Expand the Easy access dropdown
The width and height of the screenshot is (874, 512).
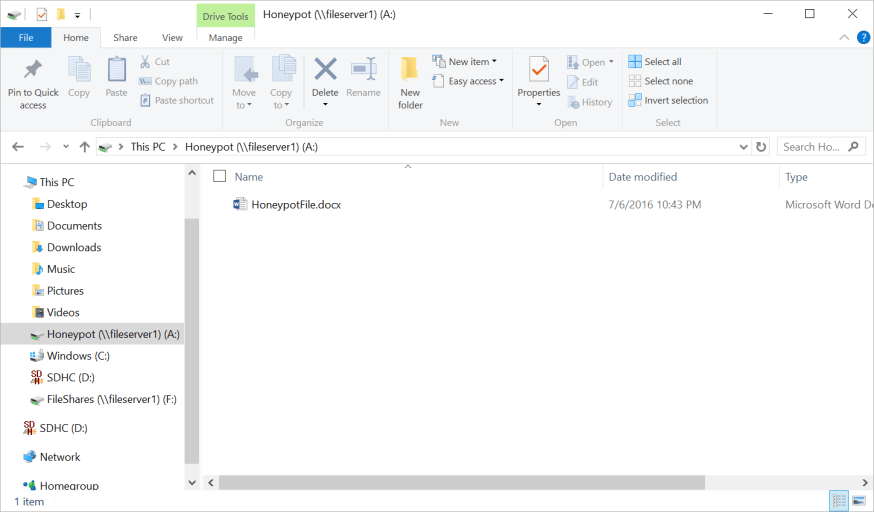502,81
